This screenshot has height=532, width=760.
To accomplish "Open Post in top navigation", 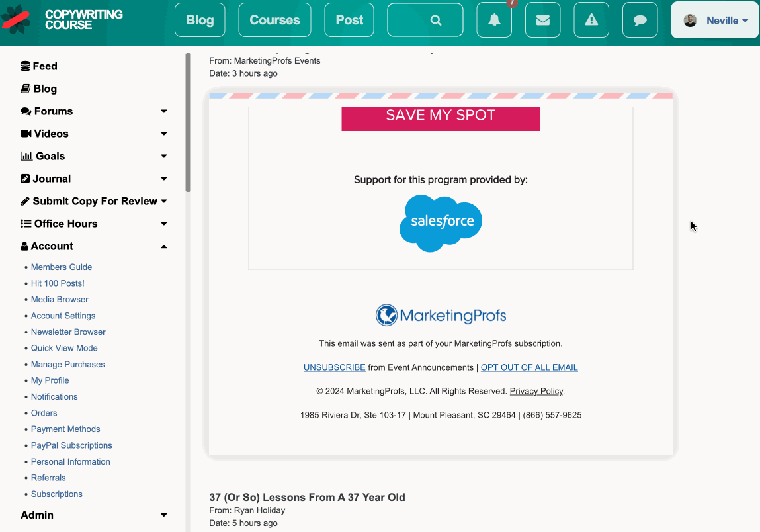I will coord(349,20).
